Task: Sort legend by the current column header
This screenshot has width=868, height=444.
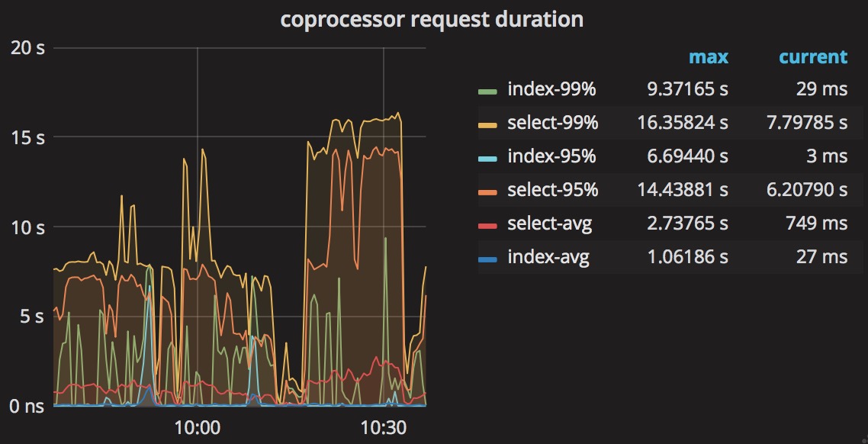Action: click(812, 56)
